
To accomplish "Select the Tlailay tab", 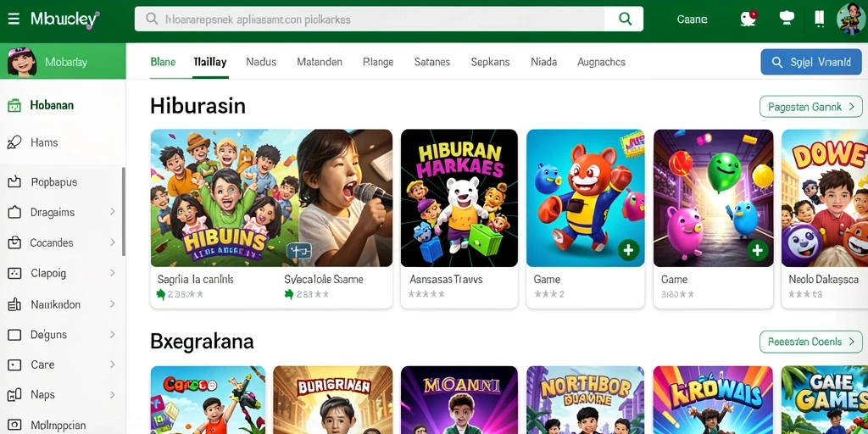I will [x=210, y=62].
